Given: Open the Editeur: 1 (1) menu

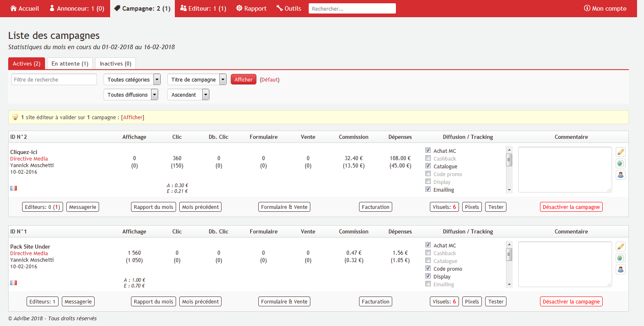Looking at the screenshot, I should tap(203, 9).
